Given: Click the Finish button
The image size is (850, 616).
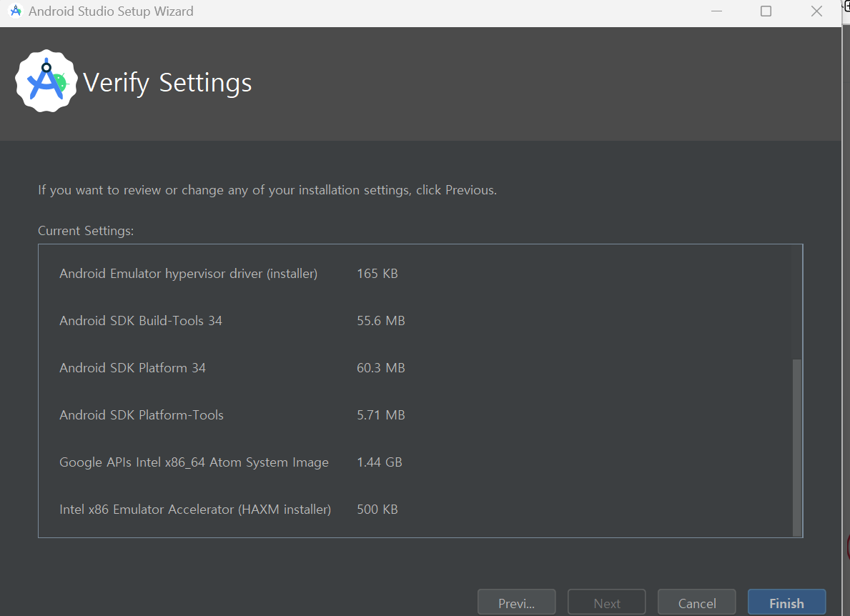Looking at the screenshot, I should click(x=786, y=602).
